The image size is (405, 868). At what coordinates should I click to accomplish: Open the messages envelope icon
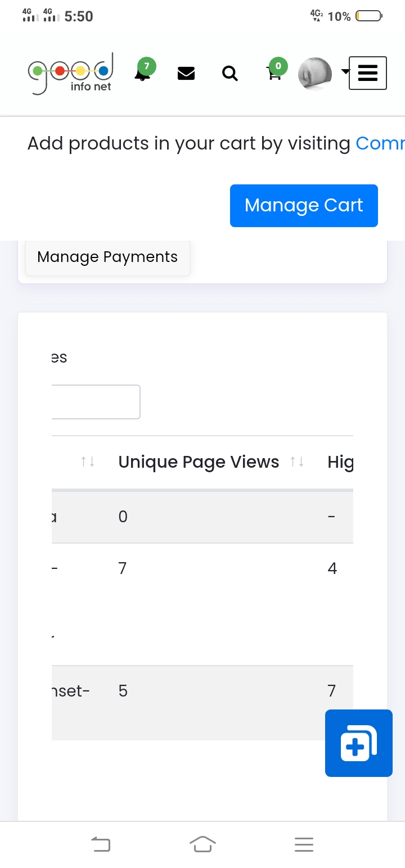pyautogui.click(x=186, y=74)
